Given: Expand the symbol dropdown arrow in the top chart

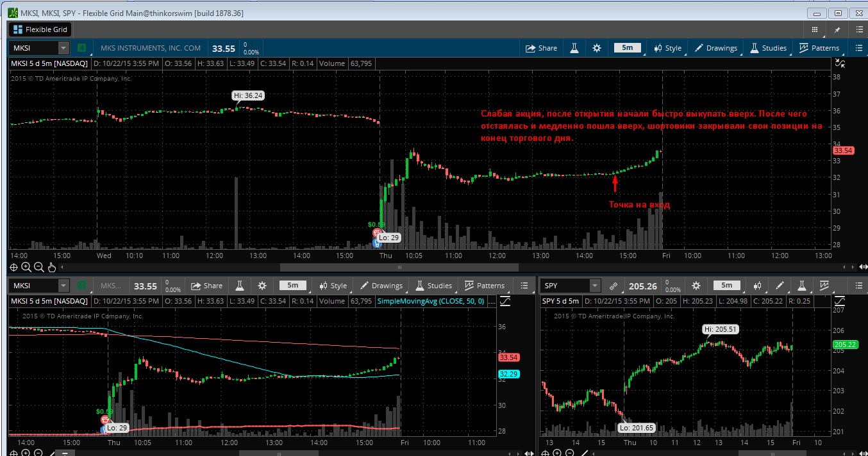Looking at the screenshot, I should (63, 48).
